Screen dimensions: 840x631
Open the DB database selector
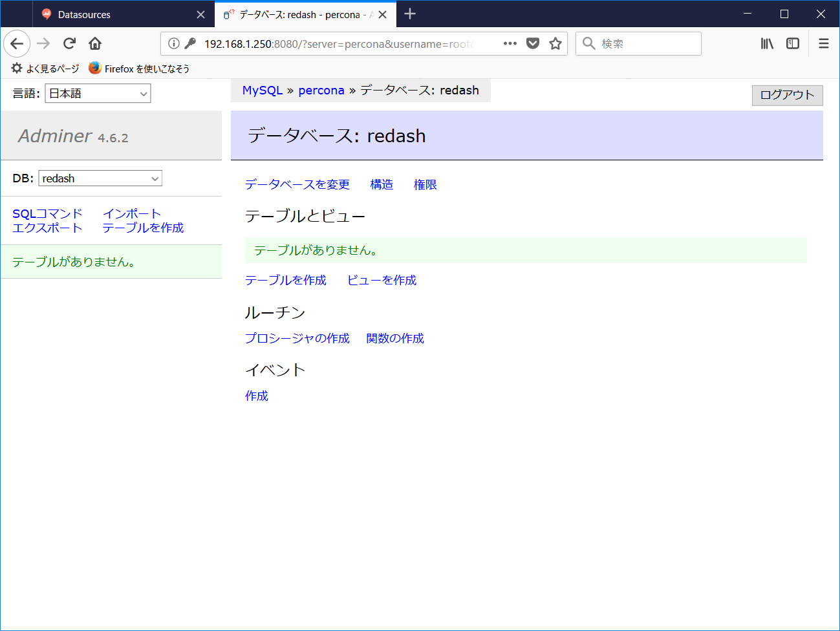click(100, 178)
